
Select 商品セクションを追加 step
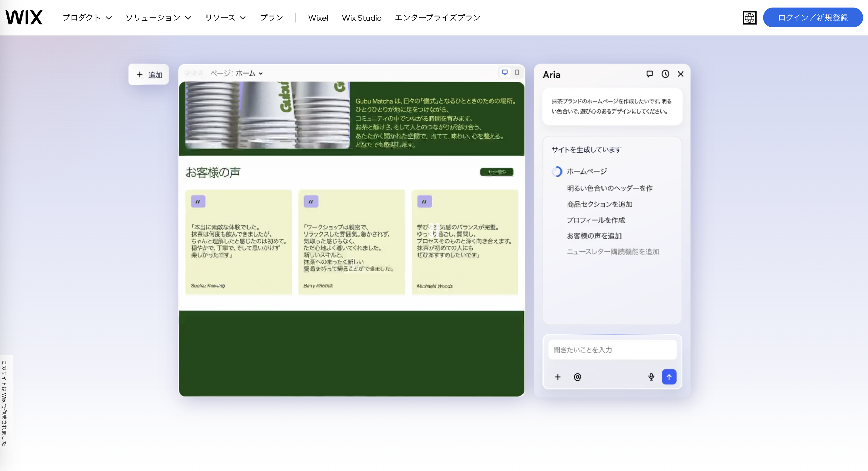(599, 204)
